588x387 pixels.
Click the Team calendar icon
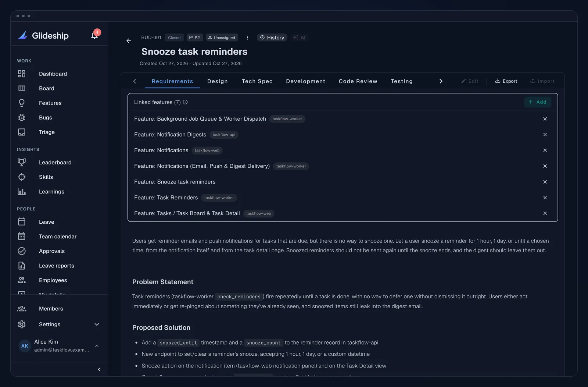(x=22, y=237)
